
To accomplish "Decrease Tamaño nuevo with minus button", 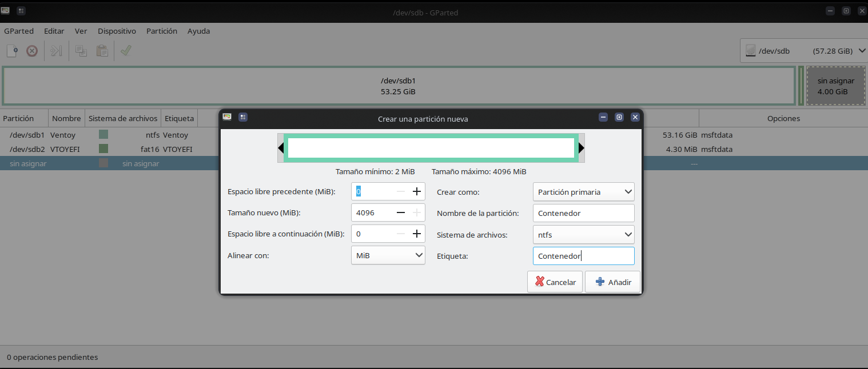I will pos(401,212).
